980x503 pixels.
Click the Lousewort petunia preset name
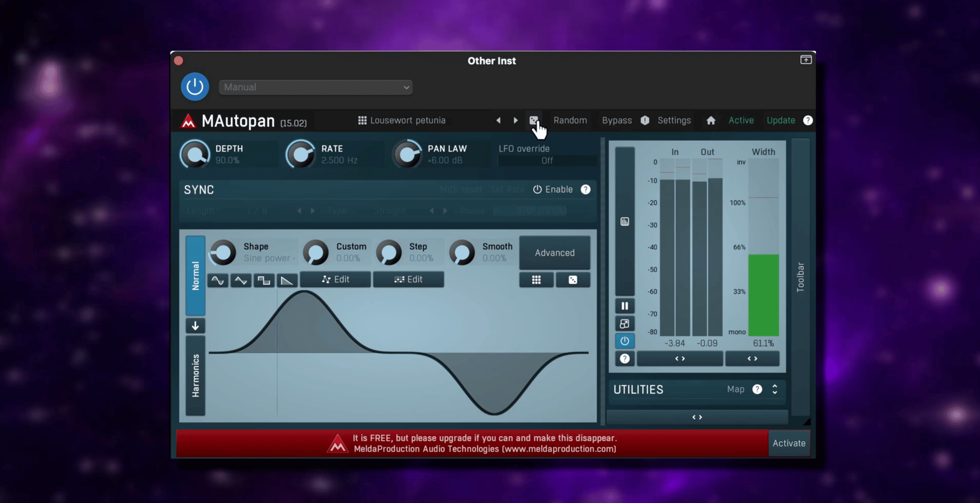click(408, 120)
